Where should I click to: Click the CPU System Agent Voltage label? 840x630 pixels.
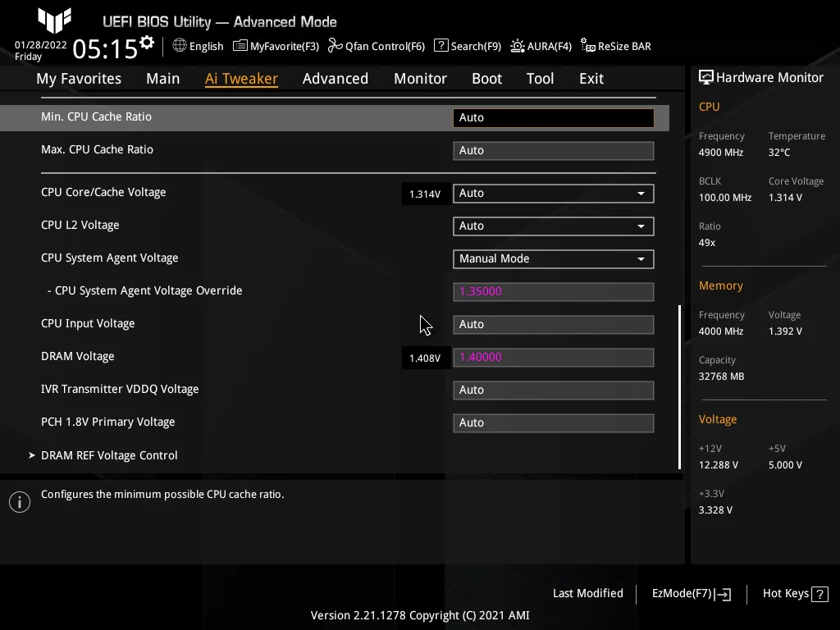point(110,258)
